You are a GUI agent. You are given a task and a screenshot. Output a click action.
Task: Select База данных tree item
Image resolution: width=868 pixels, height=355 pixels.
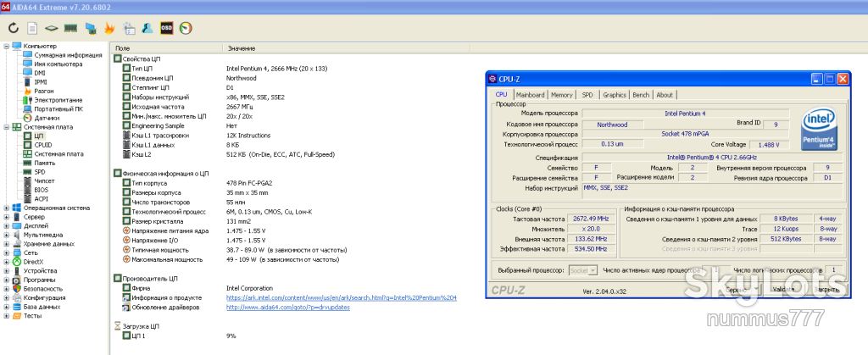tap(42, 307)
